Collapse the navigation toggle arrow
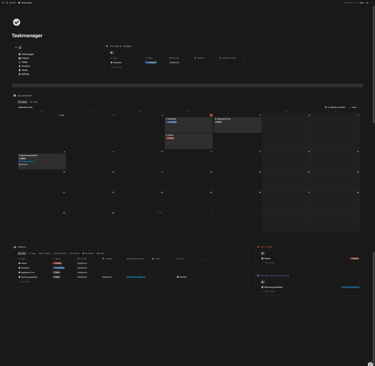 pyautogui.click(x=16, y=47)
